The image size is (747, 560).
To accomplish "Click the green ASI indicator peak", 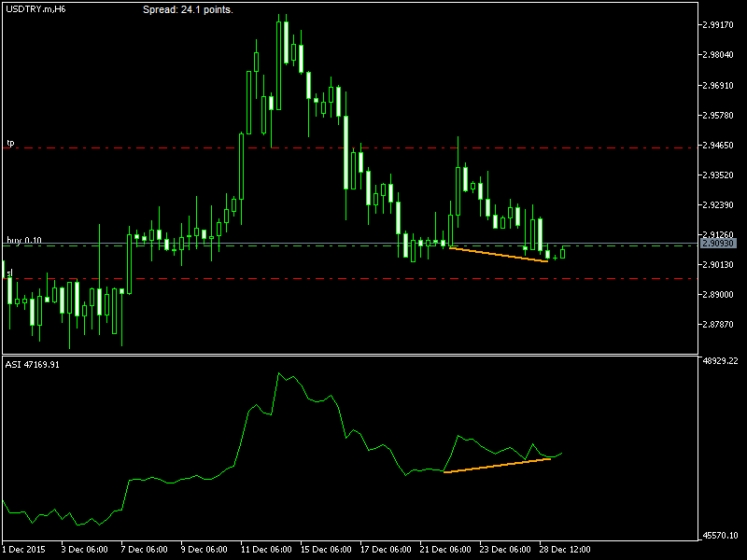I will (x=278, y=373).
